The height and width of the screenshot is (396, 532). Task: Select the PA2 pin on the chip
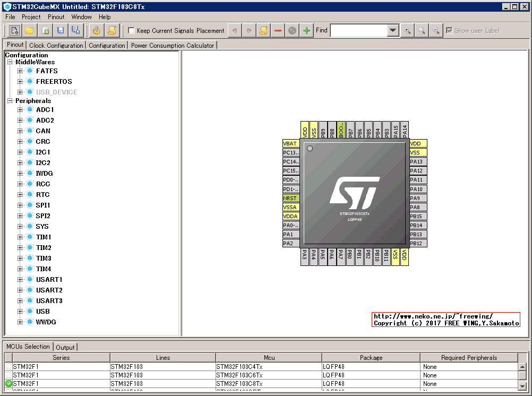tap(291, 243)
